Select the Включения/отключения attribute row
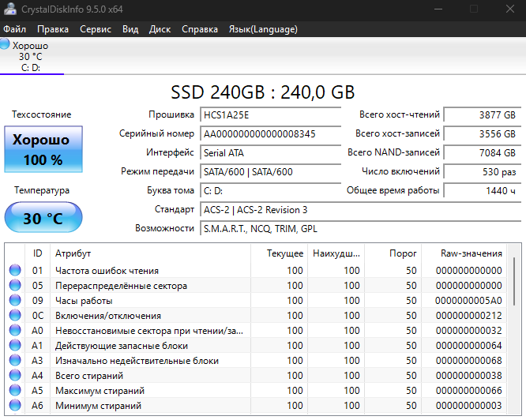This screenshot has height=420, width=526. 257,315
